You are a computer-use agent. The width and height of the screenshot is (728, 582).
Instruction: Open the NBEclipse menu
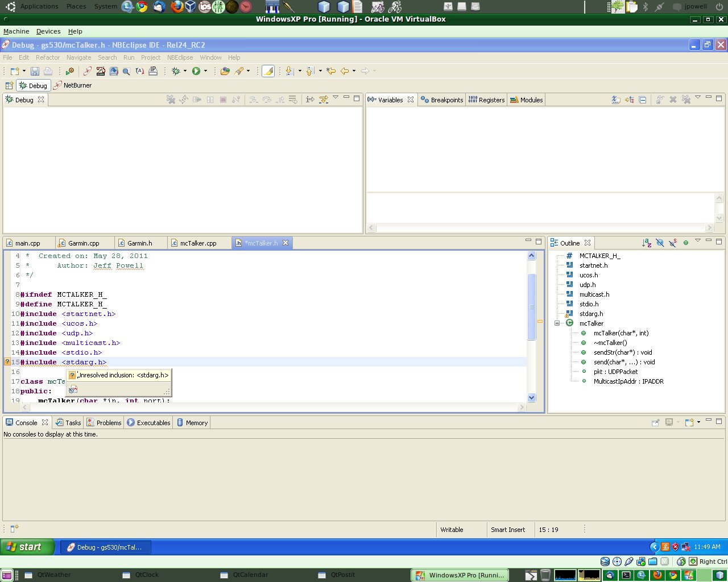pyautogui.click(x=180, y=57)
